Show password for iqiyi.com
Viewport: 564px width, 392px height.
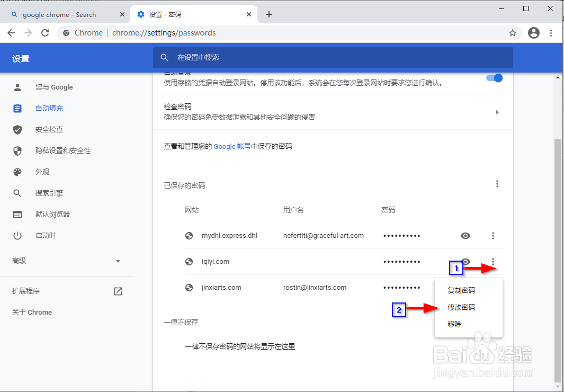(465, 262)
